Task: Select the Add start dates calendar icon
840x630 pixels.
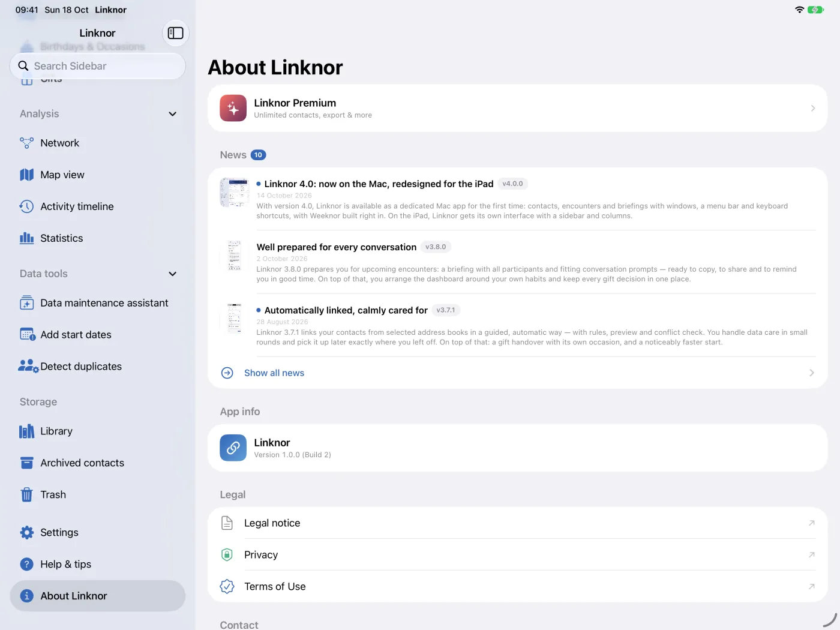Action: pos(27,335)
